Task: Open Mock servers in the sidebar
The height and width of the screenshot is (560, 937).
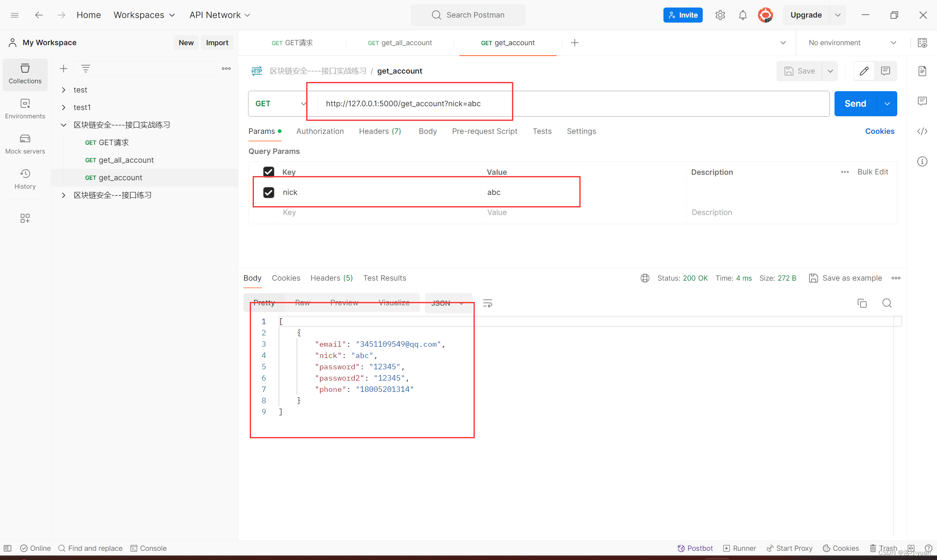Action: (25, 144)
